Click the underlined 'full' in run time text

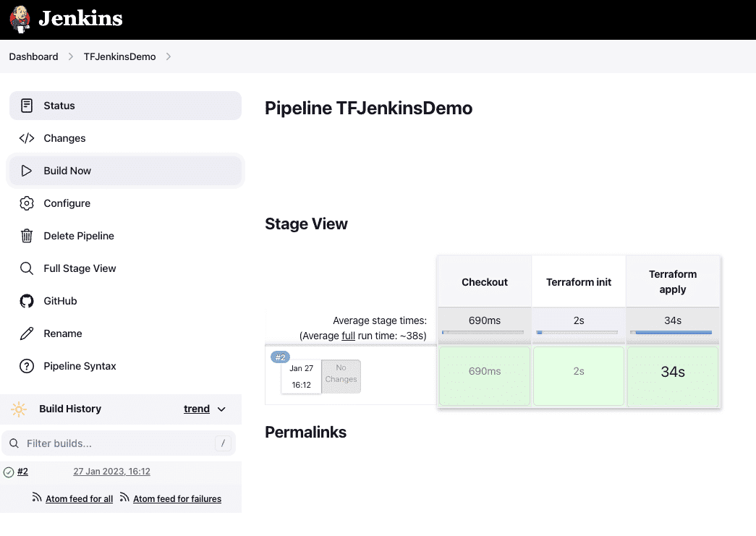[348, 336]
